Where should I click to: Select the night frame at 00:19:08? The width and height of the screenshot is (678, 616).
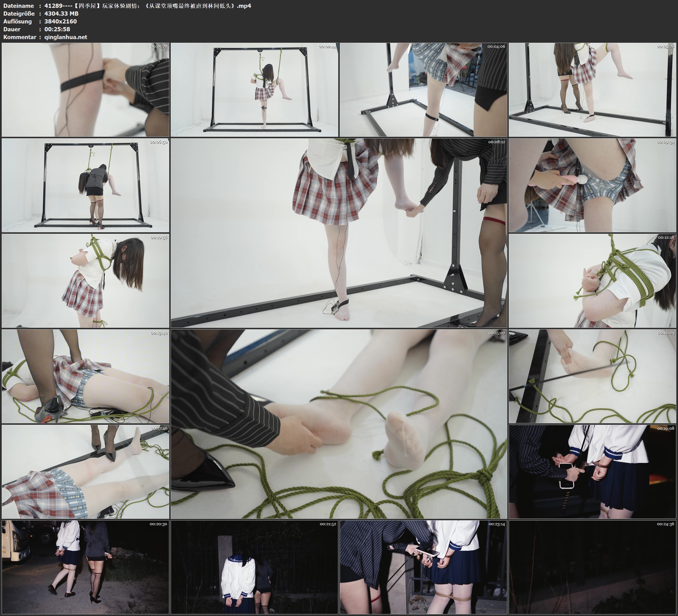tap(593, 472)
